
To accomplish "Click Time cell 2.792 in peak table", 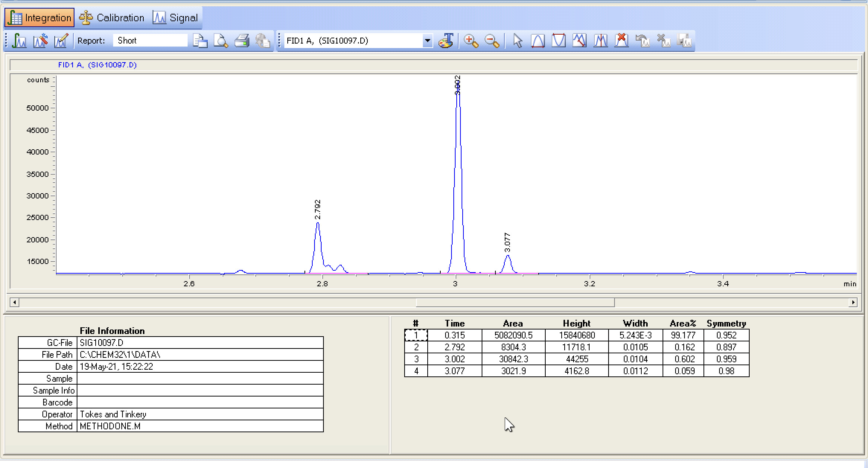I will [x=455, y=347].
